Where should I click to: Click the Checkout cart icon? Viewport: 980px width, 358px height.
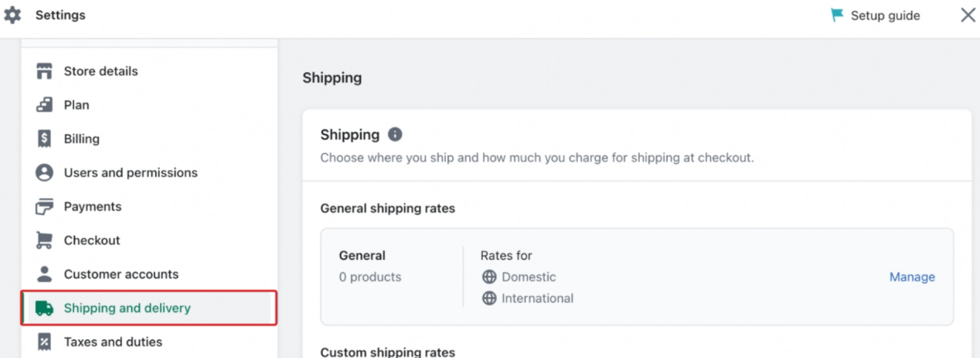45,240
